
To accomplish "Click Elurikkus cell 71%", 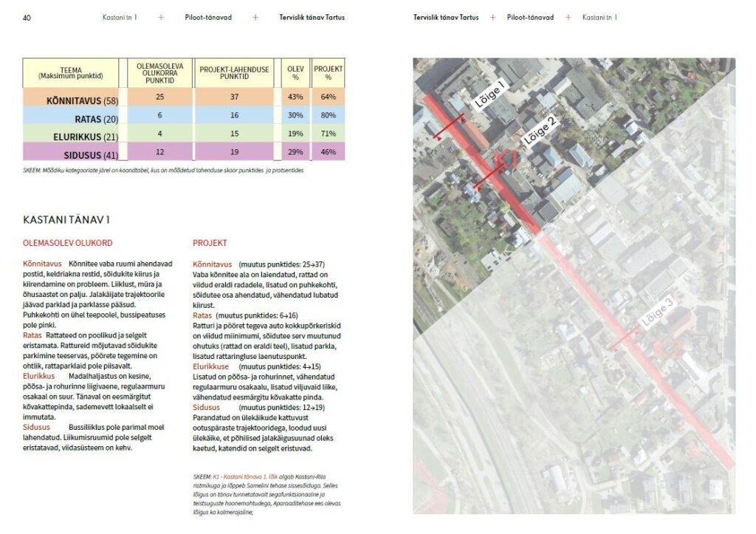I will 329,134.
